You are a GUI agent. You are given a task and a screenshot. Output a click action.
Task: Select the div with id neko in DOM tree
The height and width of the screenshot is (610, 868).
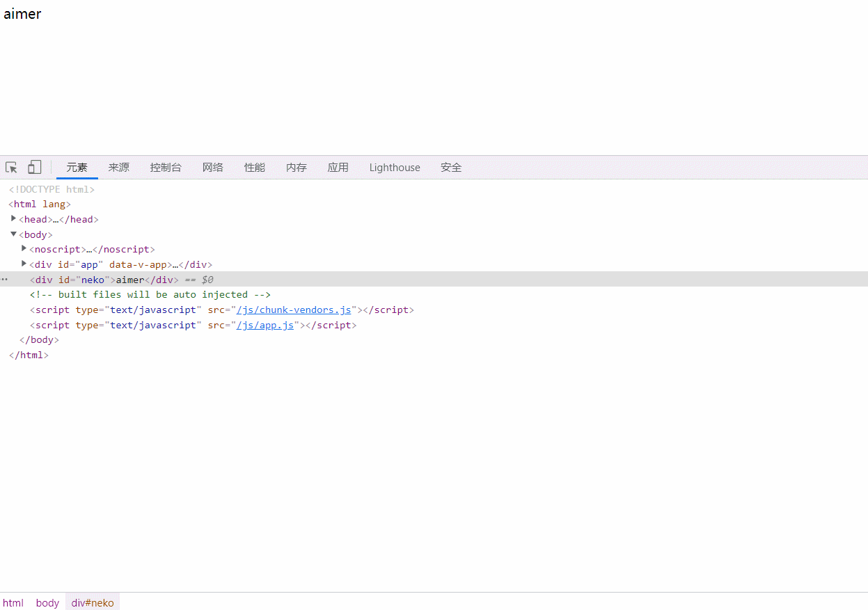point(90,279)
